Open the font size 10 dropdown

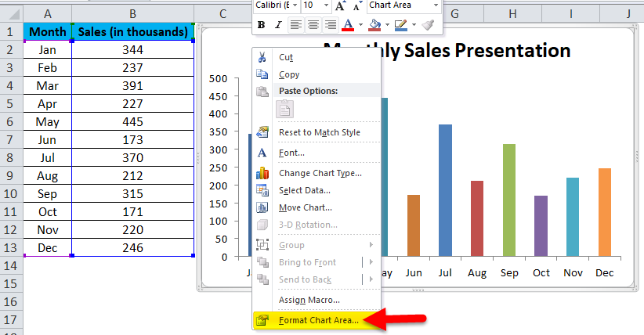(326, 5)
